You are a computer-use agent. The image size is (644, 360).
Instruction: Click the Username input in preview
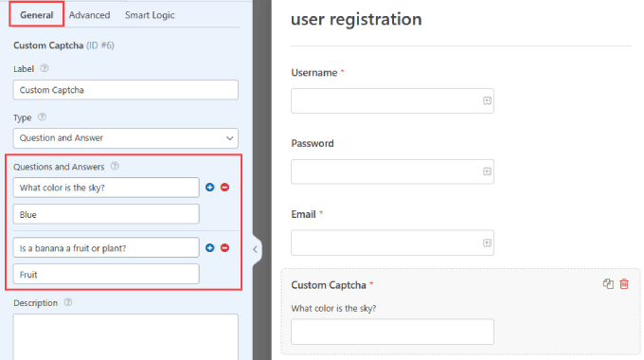coord(392,100)
